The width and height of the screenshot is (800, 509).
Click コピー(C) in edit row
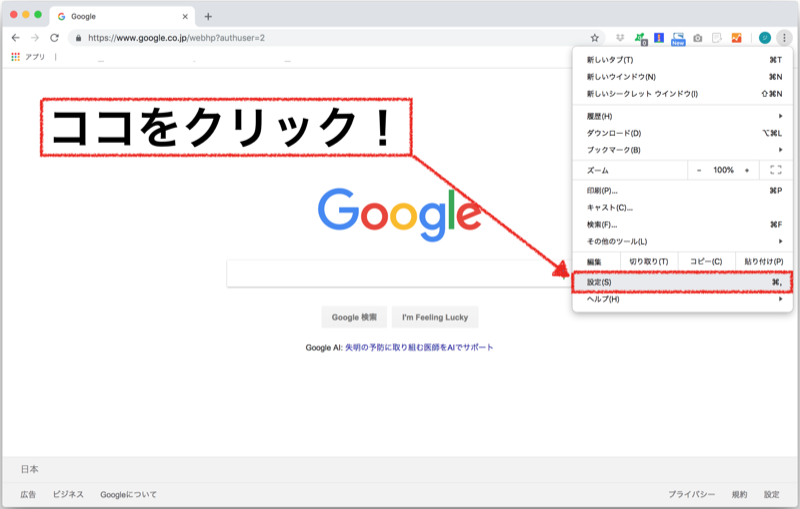point(706,262)
